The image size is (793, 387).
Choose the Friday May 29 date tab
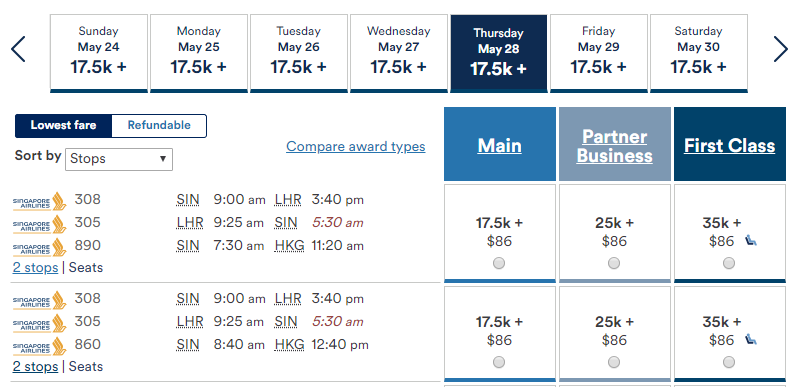(x=598, y=53)
